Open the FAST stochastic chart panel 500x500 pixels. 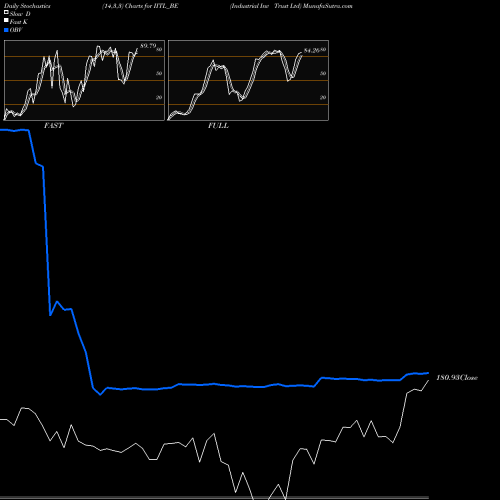coord(84,80)
